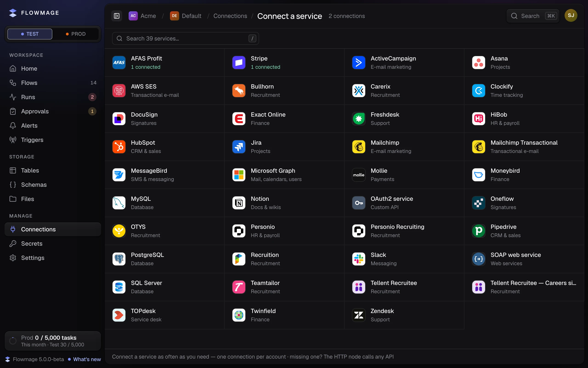Choose SOAP web service entry

click(524, 259)
